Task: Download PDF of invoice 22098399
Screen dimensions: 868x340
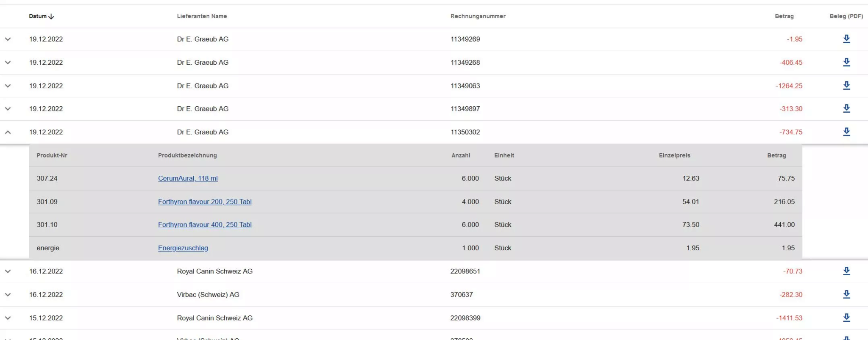Action: [846, 317]
